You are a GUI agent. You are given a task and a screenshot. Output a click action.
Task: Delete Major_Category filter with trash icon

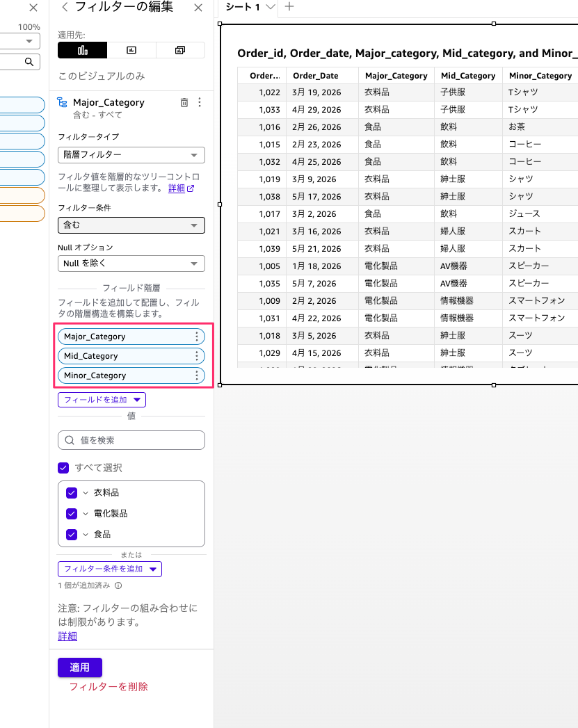pos(184,103)
